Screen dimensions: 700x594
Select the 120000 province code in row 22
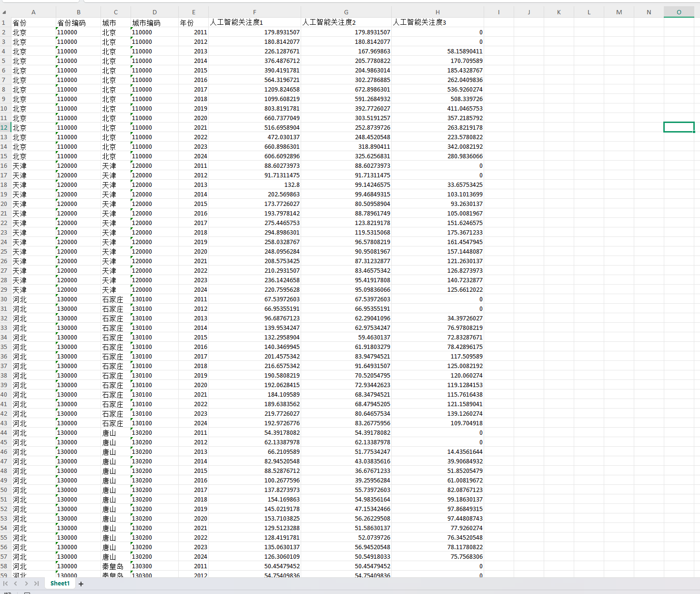[x=79, y=223]
